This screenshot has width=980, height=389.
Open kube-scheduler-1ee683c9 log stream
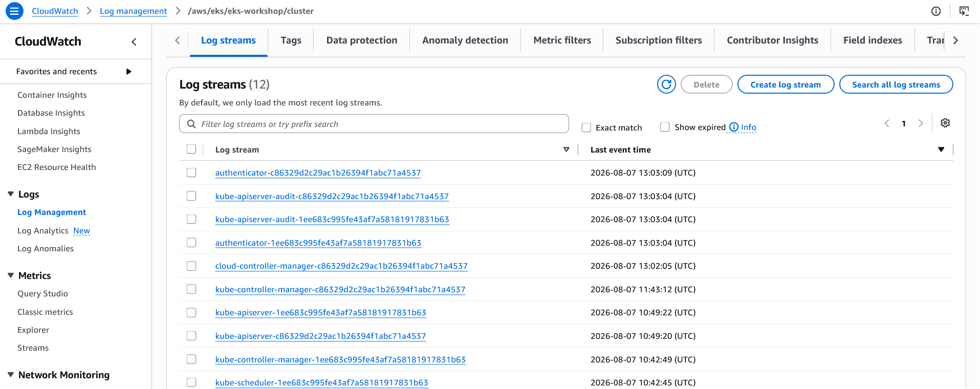(321, 383)
